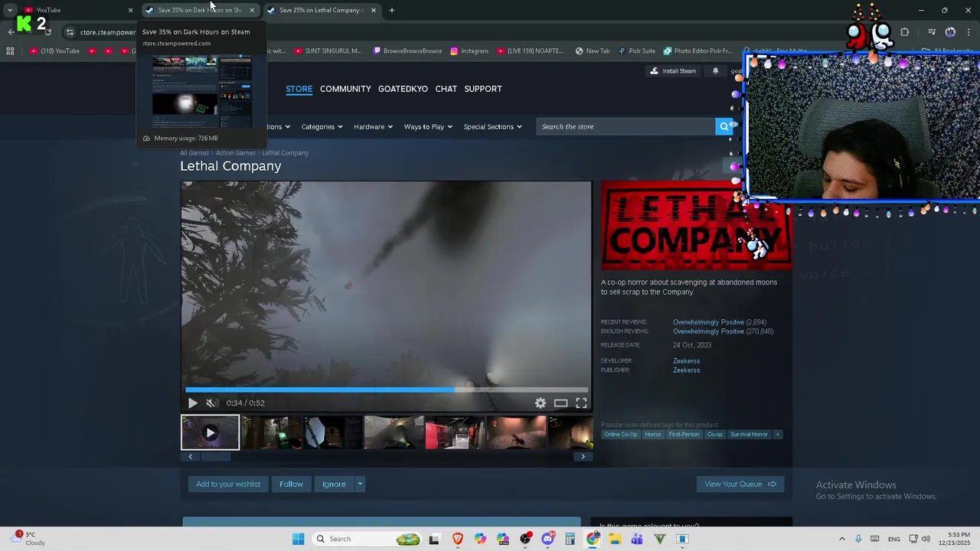Select the Online Co-Op tag

pyautogui.click(x=620, y=435)
